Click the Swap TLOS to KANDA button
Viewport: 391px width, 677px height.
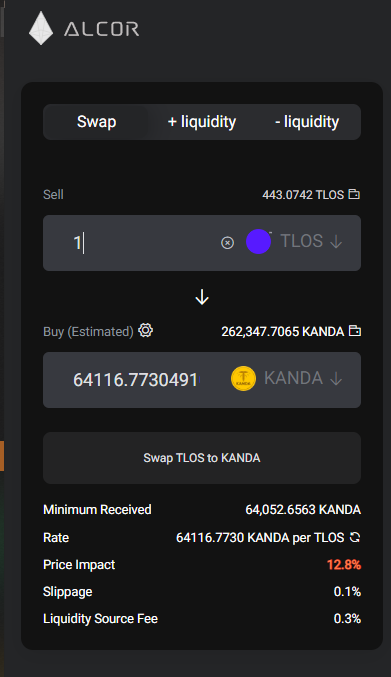(202, 458)
